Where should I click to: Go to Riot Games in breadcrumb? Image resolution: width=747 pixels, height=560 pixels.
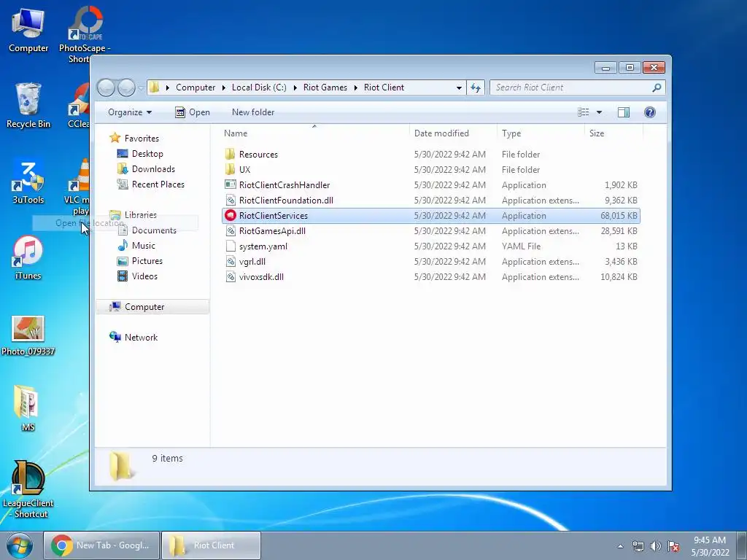click(325, 87)
